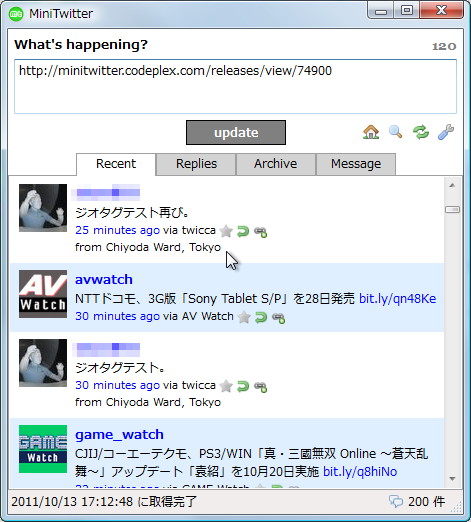Open the '25 minutes ago' timestamp link

pyautogui.click(x=117, y=230)
